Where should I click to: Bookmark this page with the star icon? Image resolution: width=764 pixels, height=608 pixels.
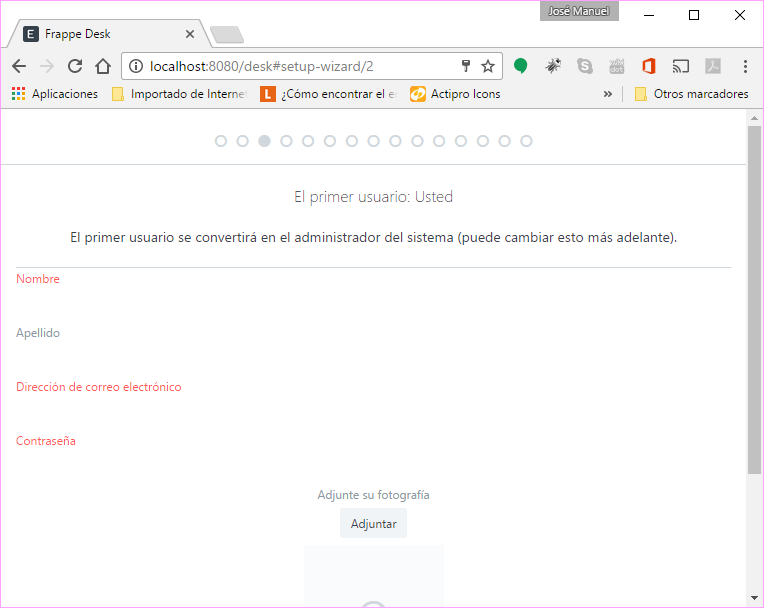pyautogui.click(x=488, y=66)
